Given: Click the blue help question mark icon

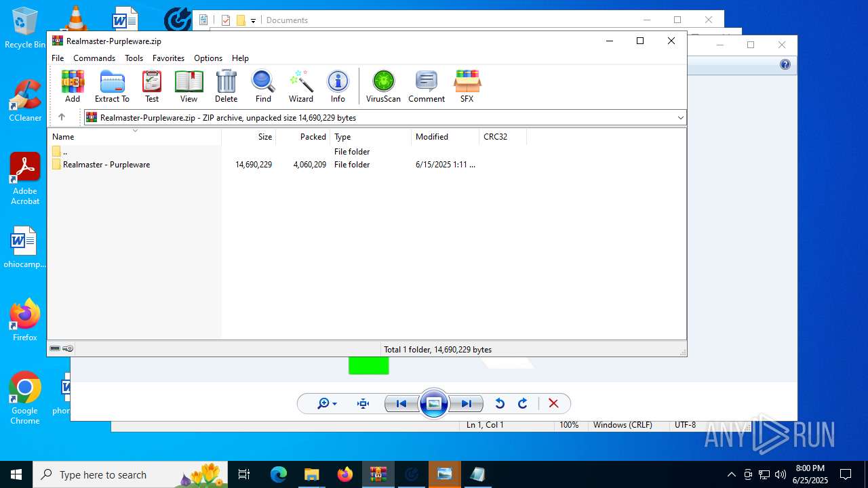Looking at the screenshot, I should coord(785,65).
